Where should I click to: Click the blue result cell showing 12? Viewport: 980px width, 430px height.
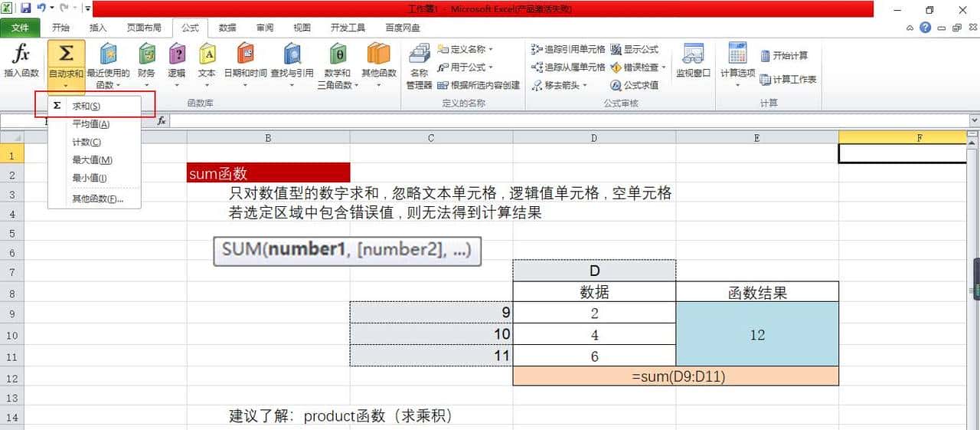tap(757, 335)
